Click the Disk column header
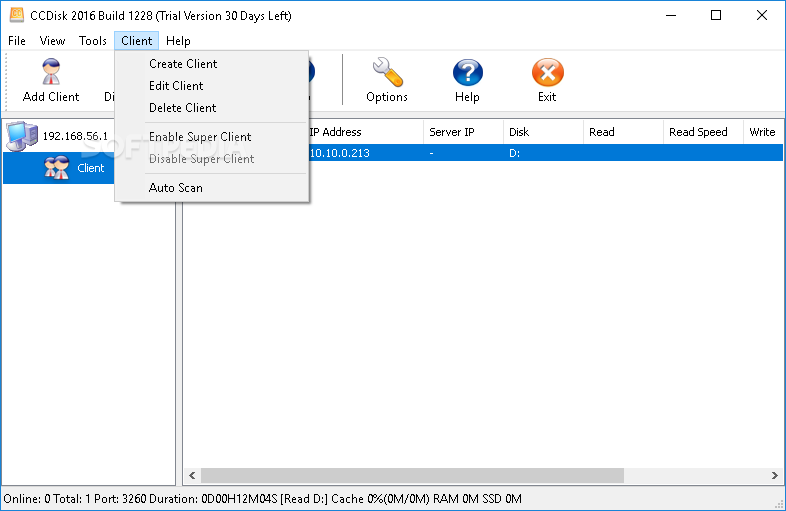This screenshot has height=511, width=786. (x=543, y=132)
